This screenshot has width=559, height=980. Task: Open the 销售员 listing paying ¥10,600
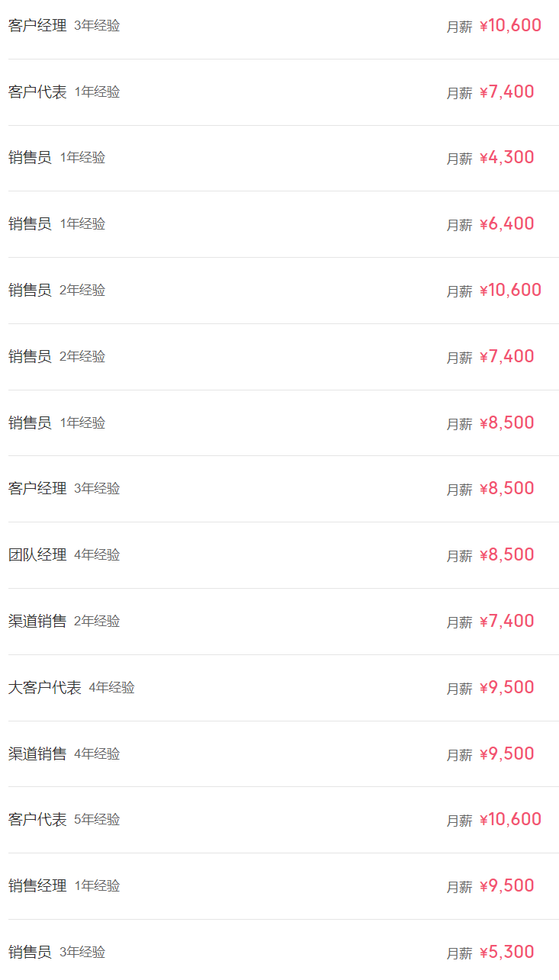click(x=30, y=291)
